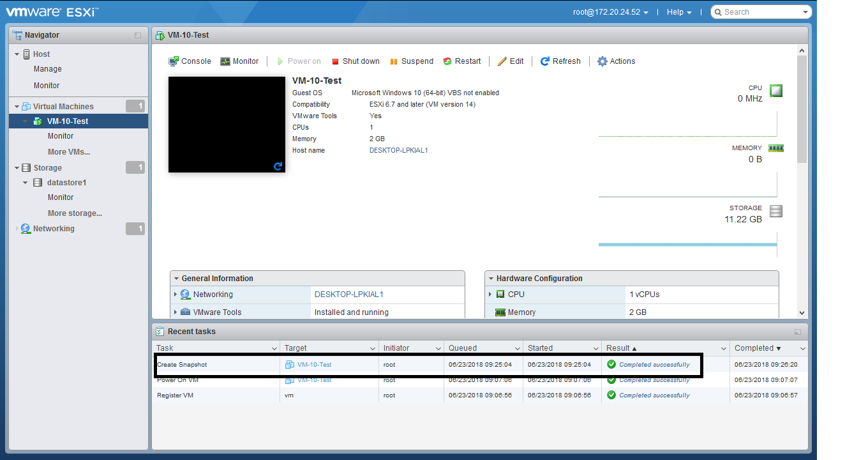Refresh the console thumbnail screenshot
The height and width of the screenshot is (460, 868).
(x=278, y=166)
